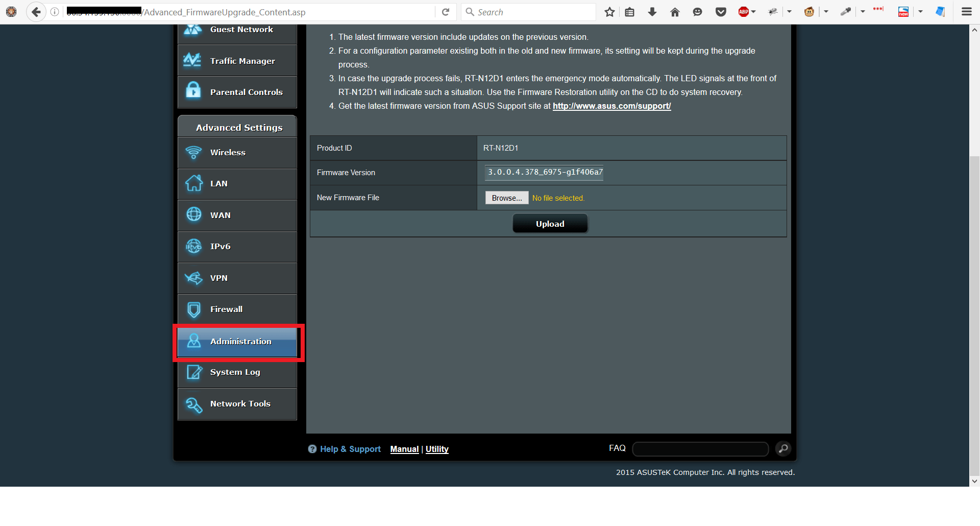This screenshot has height=526, width=980.
Task: Open Firebug dropdown arrow
Action: tap(789, 12)
